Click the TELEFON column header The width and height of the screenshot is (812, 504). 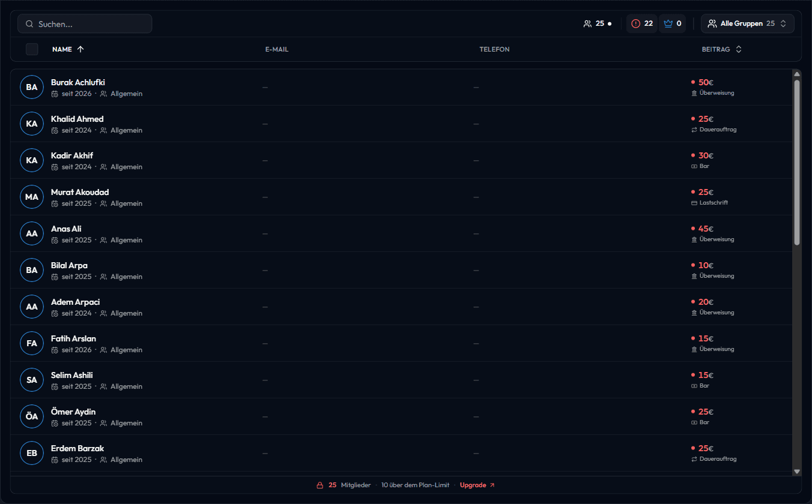tap(494, 49)
